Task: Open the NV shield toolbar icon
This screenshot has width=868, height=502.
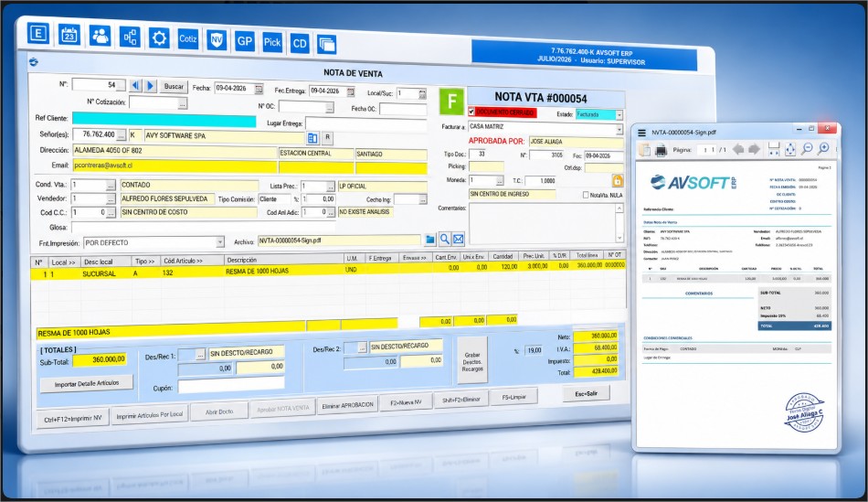Action: point(217,40)
